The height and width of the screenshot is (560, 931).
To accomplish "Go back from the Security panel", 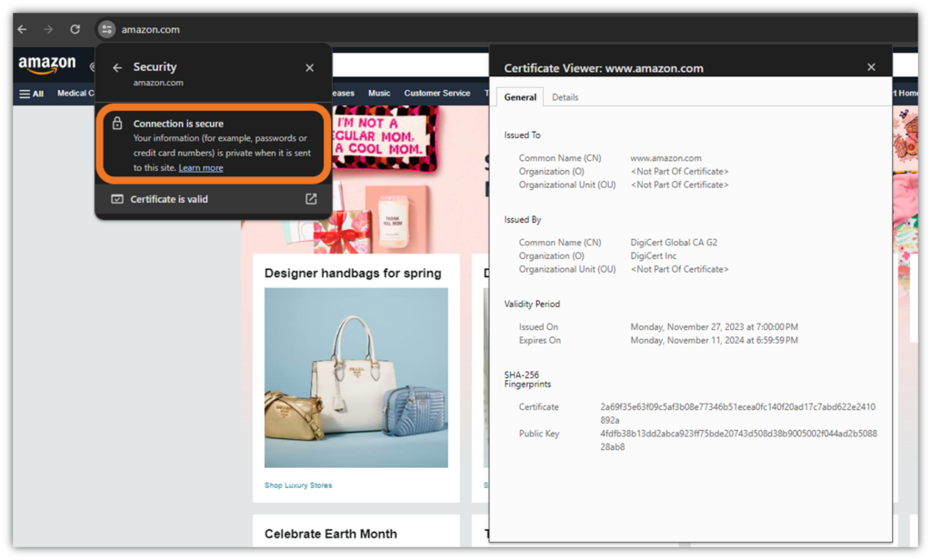I will coord(117,67).
